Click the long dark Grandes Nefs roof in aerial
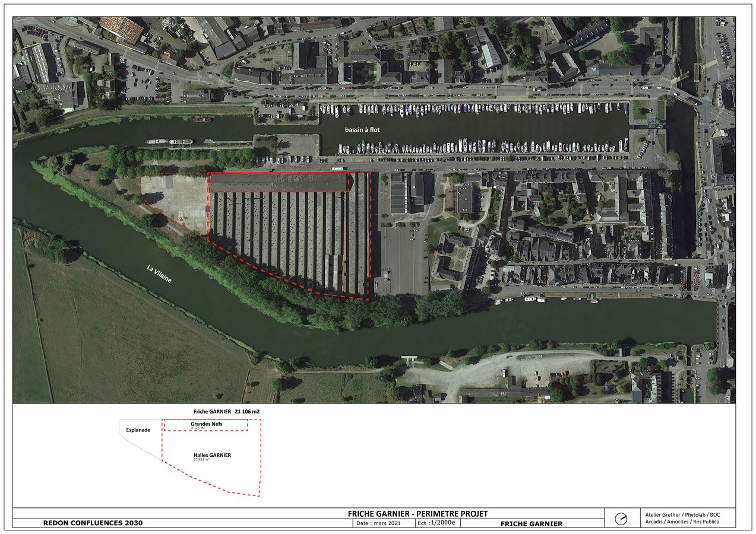756x534 pixels. point(278,182)
